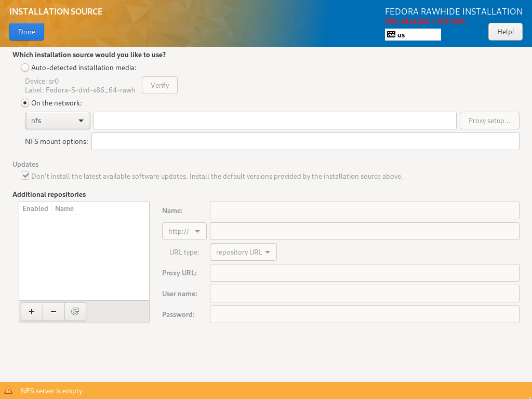Click the Password input field
Screen dimensions: 532x399
coord(364,314)
